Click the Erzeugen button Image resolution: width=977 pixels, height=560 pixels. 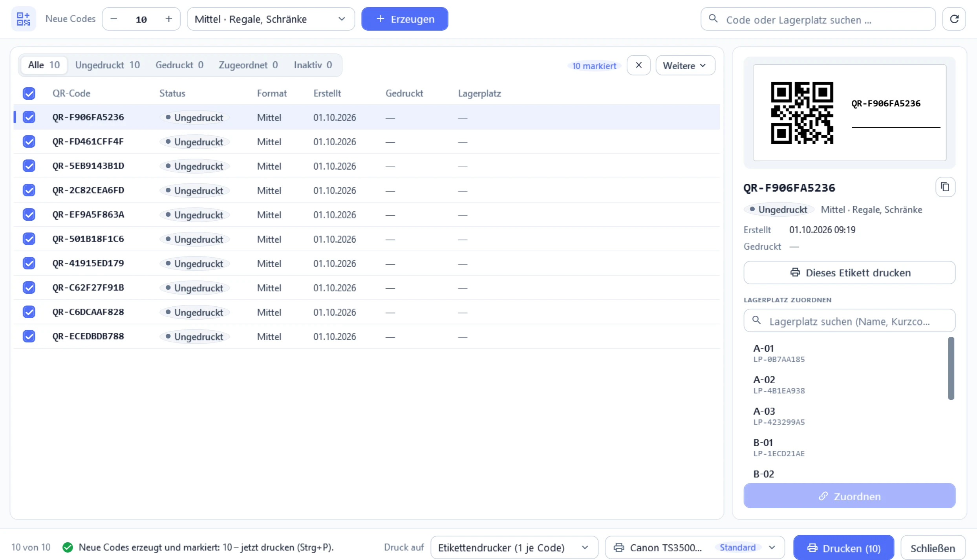[405, 19]
